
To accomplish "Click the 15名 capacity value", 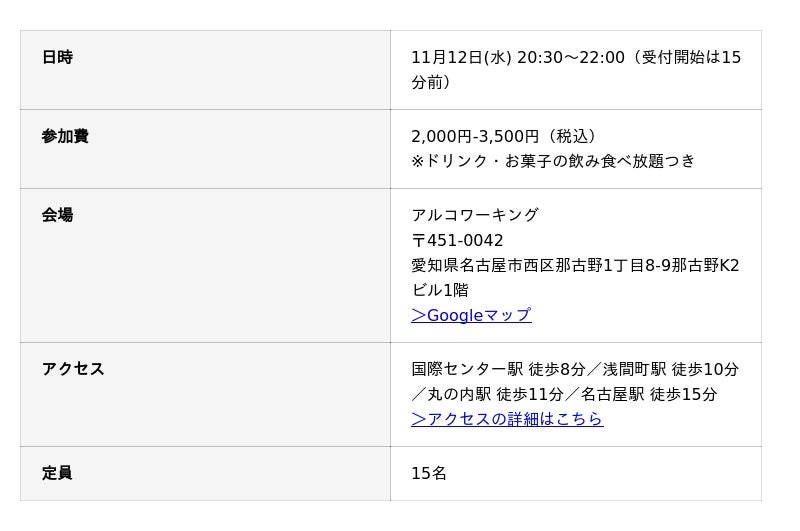I will (x=429, y=473).
